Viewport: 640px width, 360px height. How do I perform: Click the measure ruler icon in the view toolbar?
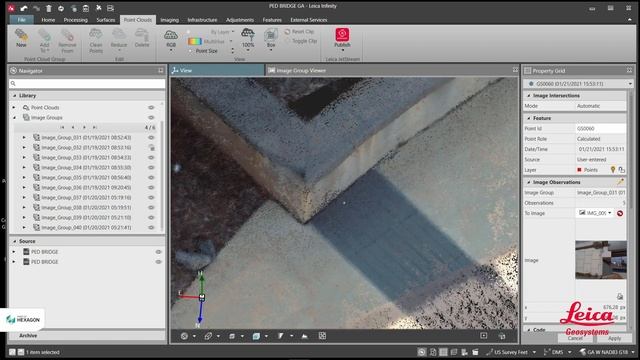208,336
